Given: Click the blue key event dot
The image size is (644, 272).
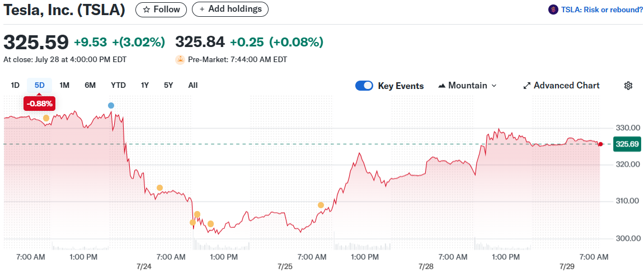Looking at the screenshot, I should 111,106.
